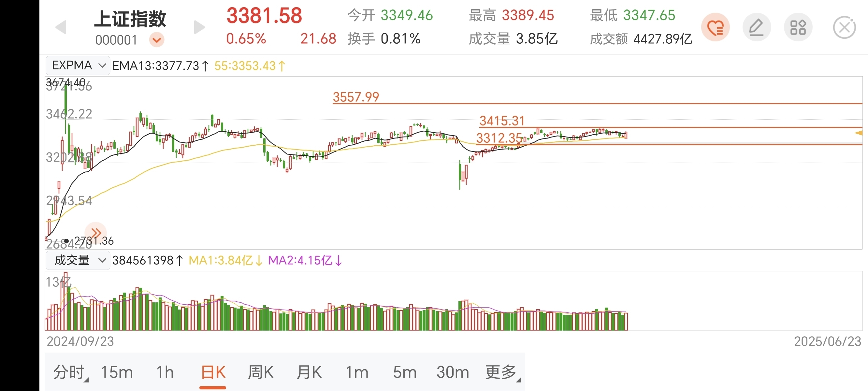Open the pencil drawing tool
Viewport: 868px width, 391px height.
click(x=757, y=27)
